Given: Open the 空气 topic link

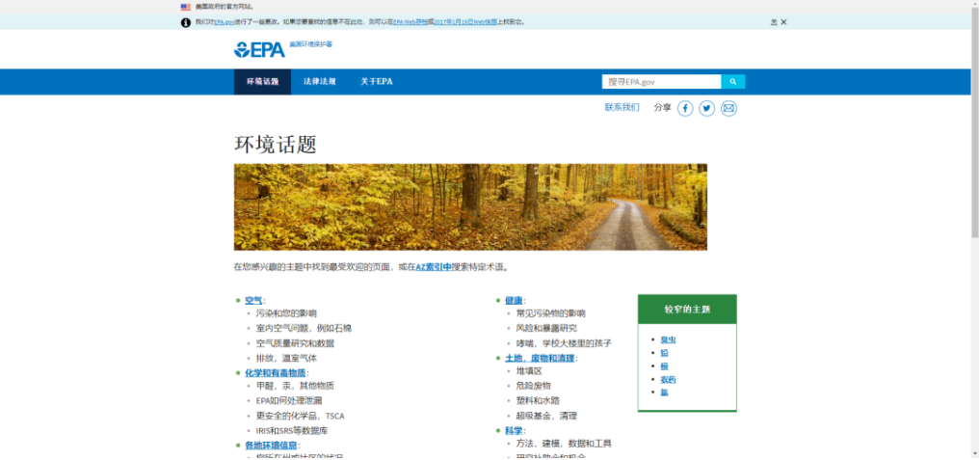Looking at the screenshot, I should [253, 300].
